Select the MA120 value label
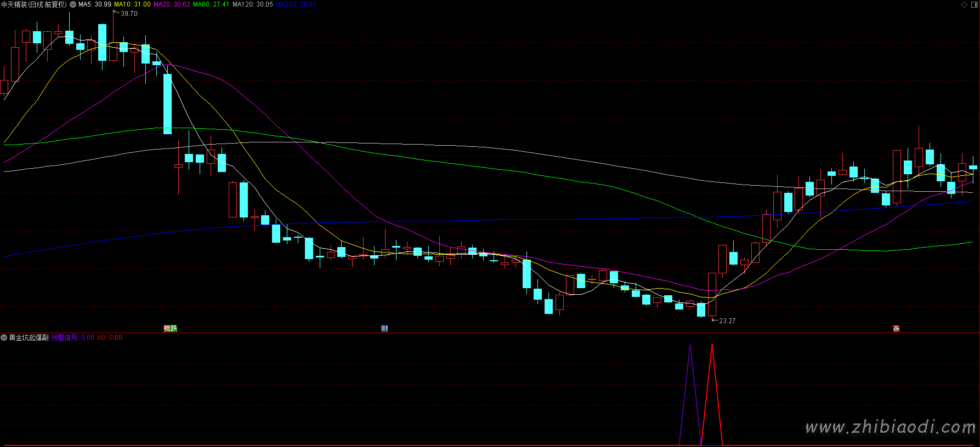980x447 pixels. coord(252,4)
